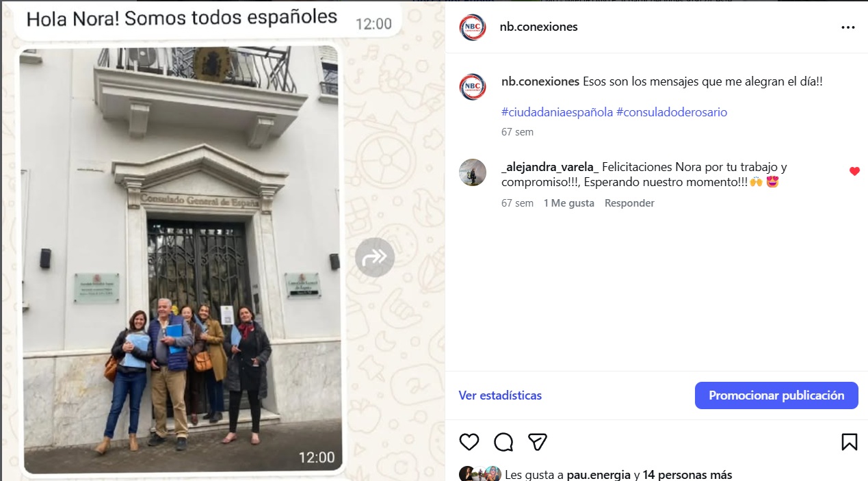The height and width of the screenshot is (481, 868).
Task: Open nb.conexiones username in post header
Action: point(539,27)
